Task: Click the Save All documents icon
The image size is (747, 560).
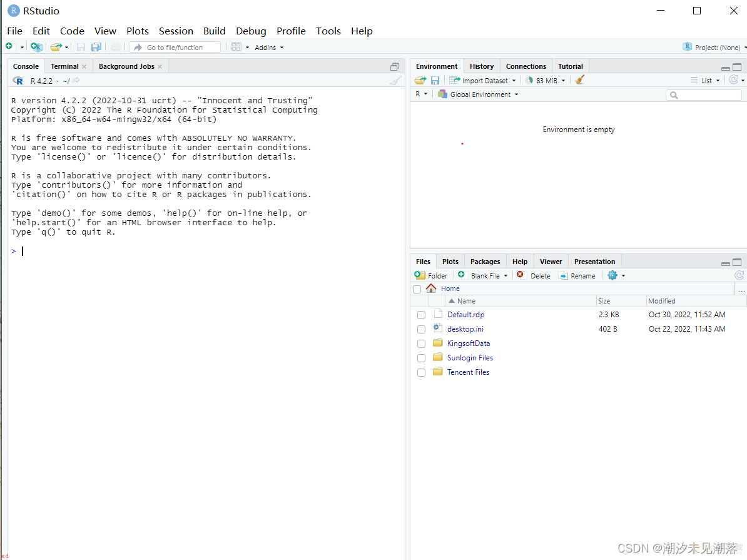Action: pos(96,47)
